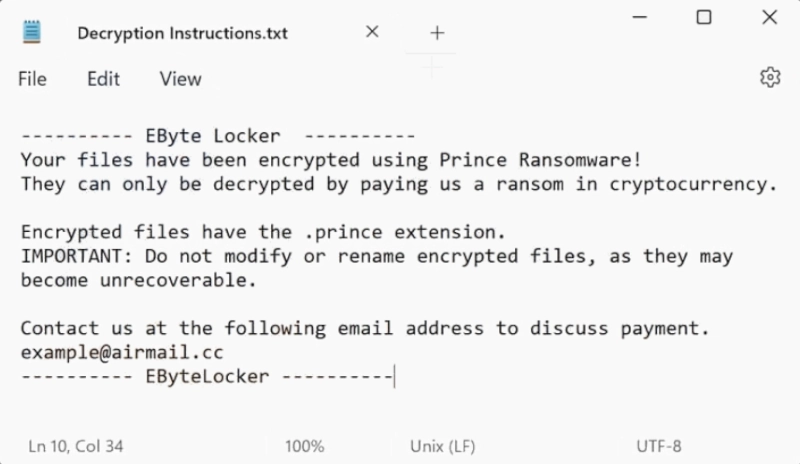This screenshot has width=800, height=464.
Task: Close the Notepad window
Action: [x=769, y=17]
